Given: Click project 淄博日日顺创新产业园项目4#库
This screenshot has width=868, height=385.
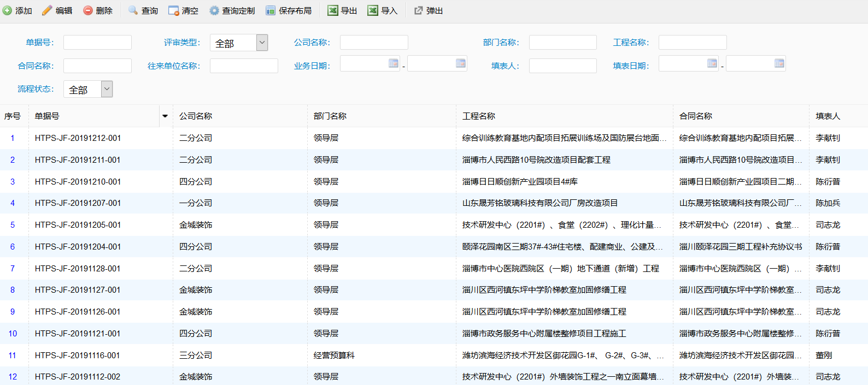Looking at the screenshot, I should 520,181.
